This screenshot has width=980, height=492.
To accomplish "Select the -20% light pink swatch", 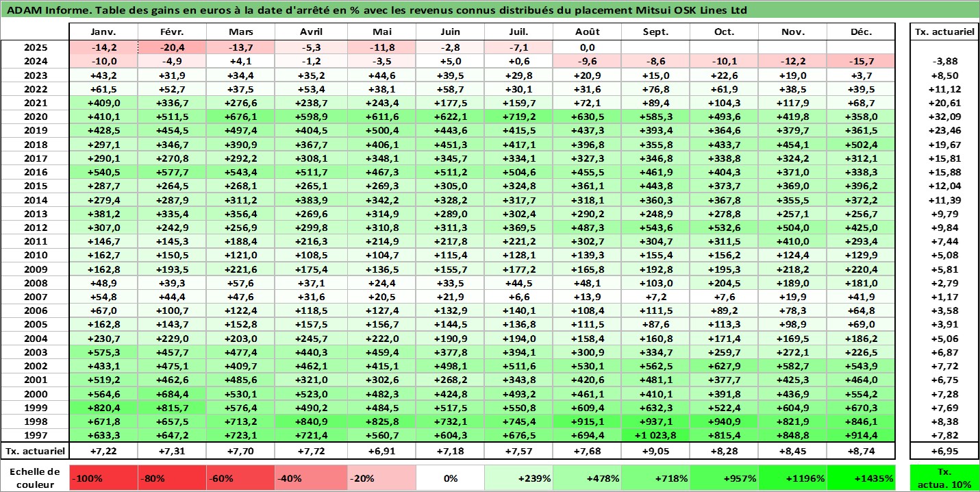I will click(381, 478).
